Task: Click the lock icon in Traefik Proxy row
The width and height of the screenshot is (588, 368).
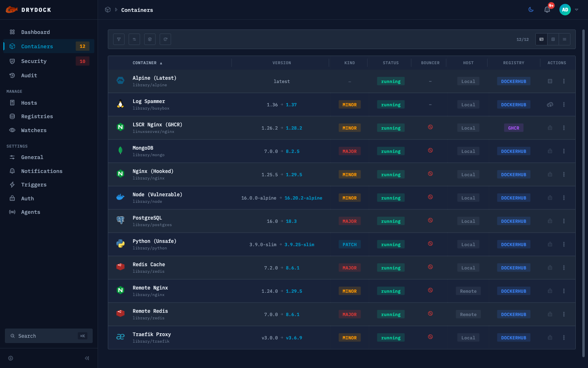Action: [x=550, y=338]
